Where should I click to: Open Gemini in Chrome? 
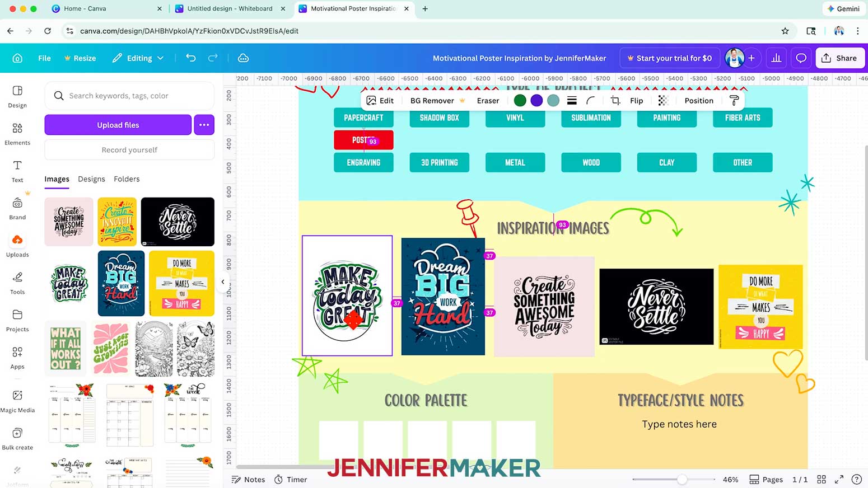pos(843,8)
